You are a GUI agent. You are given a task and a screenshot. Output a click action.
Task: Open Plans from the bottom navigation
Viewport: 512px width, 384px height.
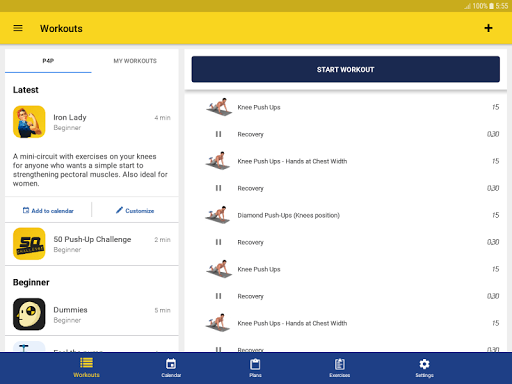[x=255, y=368]
